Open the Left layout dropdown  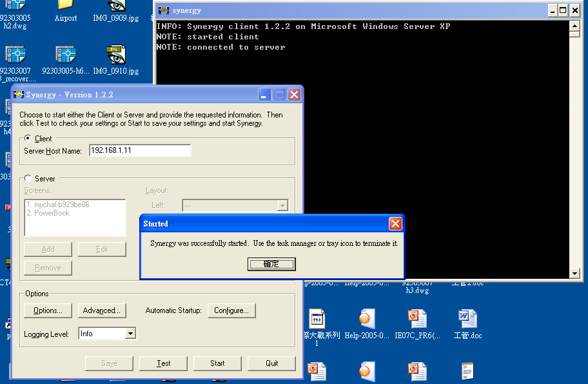(x=282, y=205)
